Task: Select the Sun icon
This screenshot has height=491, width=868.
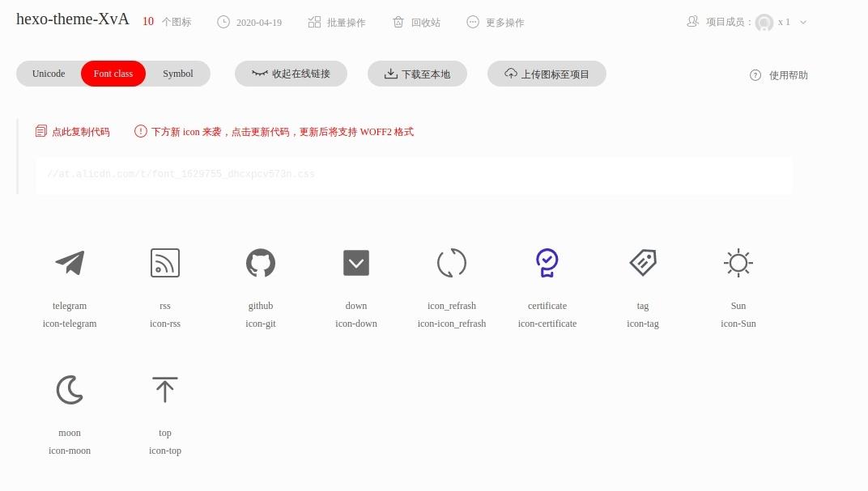Action: click(x=738, y=263)
